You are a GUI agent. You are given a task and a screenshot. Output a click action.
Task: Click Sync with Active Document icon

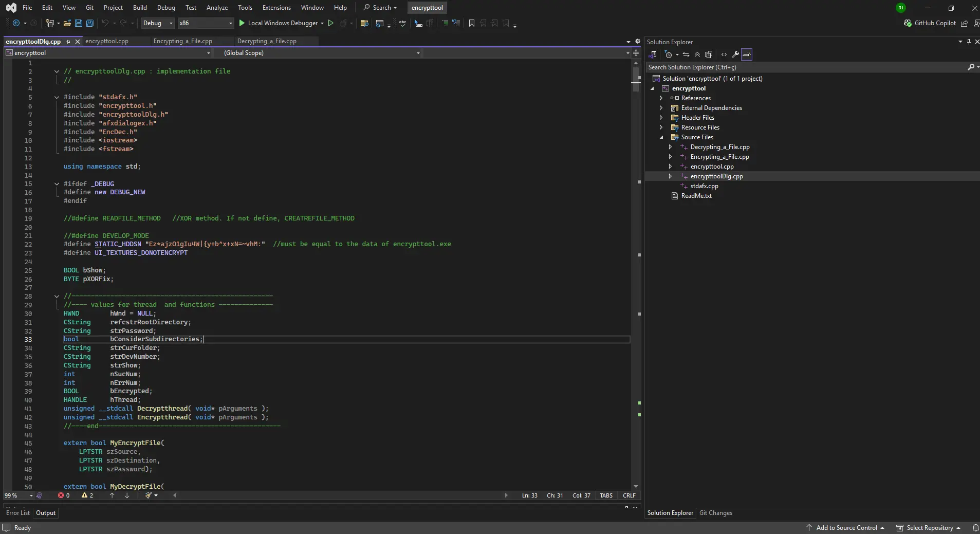pyautogui.click(x=686, y=54)
